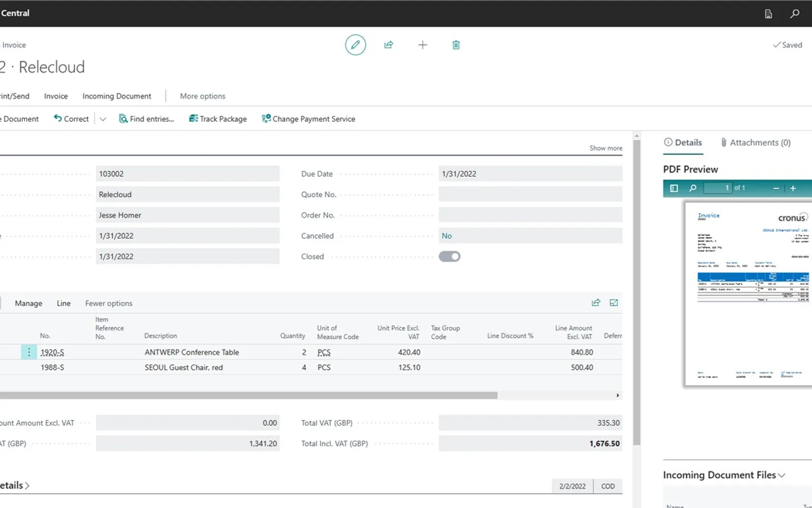Image resolution: width=812 pixels, height=508 pixels.
Task: Click Track Package action
Action: 218,118
